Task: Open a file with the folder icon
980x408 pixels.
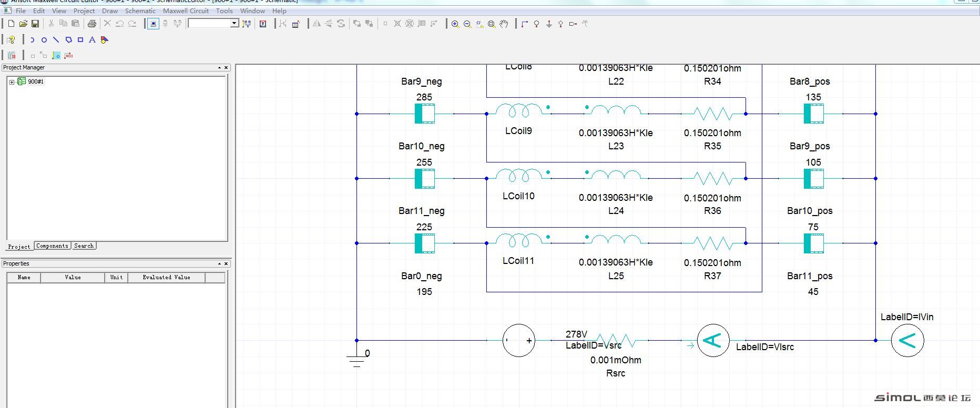Action: coord(23,24)
